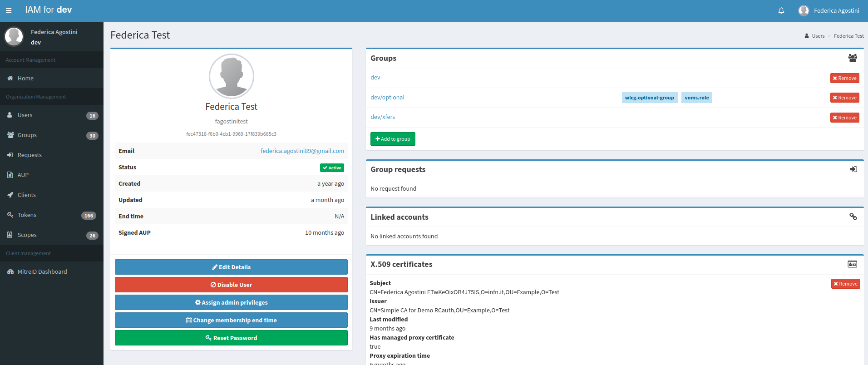868x365 pixels.
Task: Go to Home in sidebar
Action: [x=52, y=78]
